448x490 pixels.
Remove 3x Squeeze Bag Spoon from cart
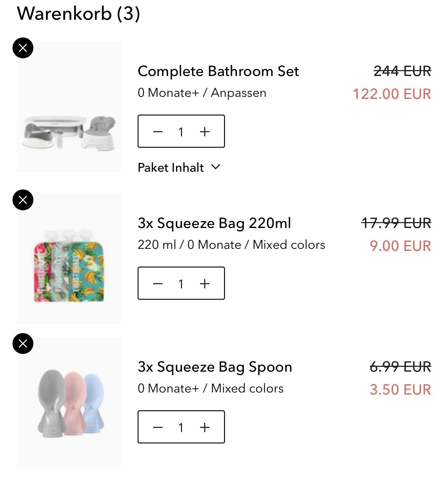click(23, 344)
